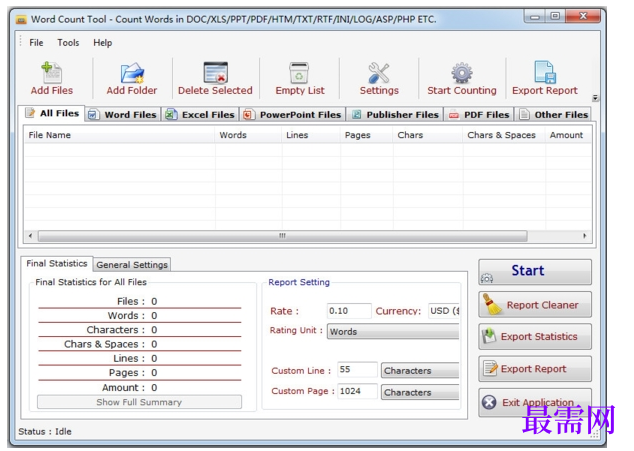Switch to the Word Files tab
This screenshot has height=451, width=634.
123,115
